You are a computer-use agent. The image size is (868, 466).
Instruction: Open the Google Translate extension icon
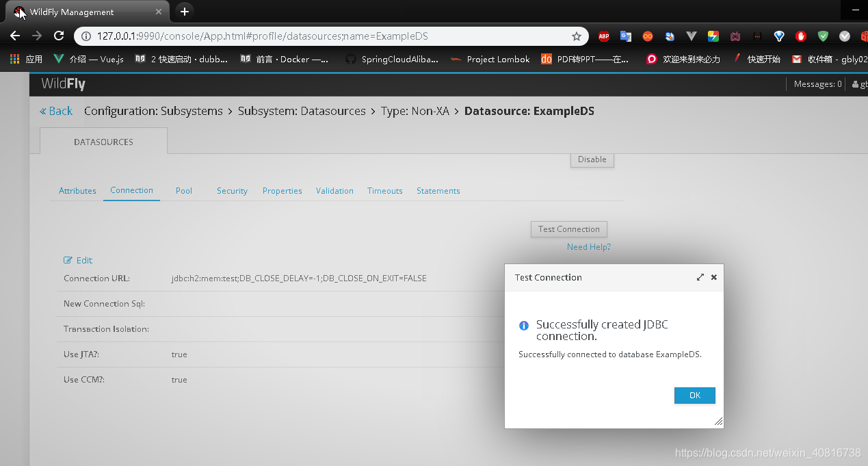[x=626, y=36]
